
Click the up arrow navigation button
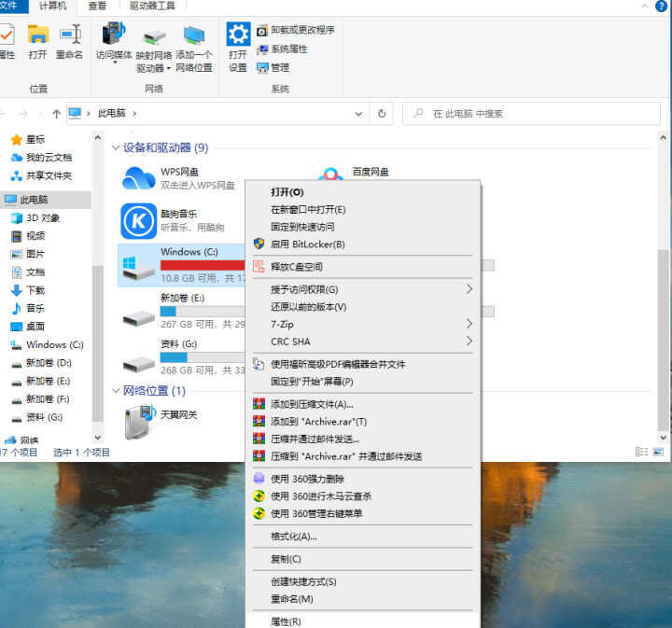(56, 114)
